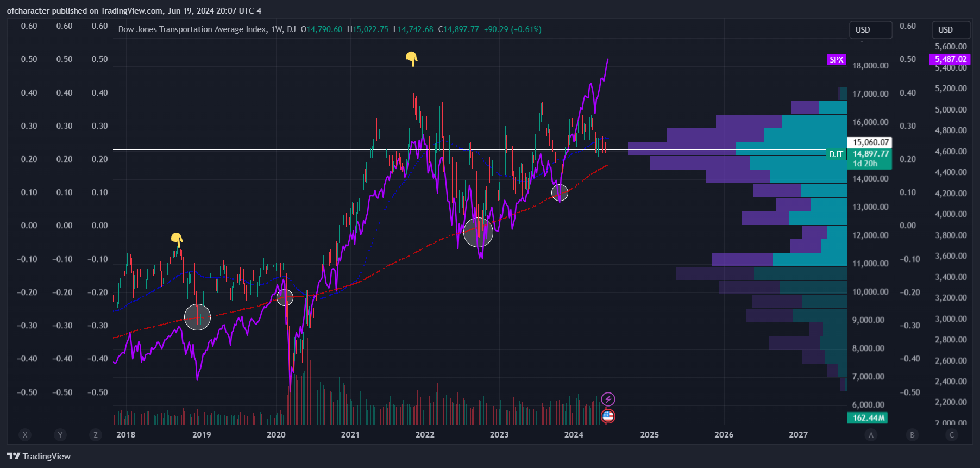The width and height of the screenshot is (980, 468).
Task: Click the white 15,060.07 horizontal line price label
Action: (871, 142)
